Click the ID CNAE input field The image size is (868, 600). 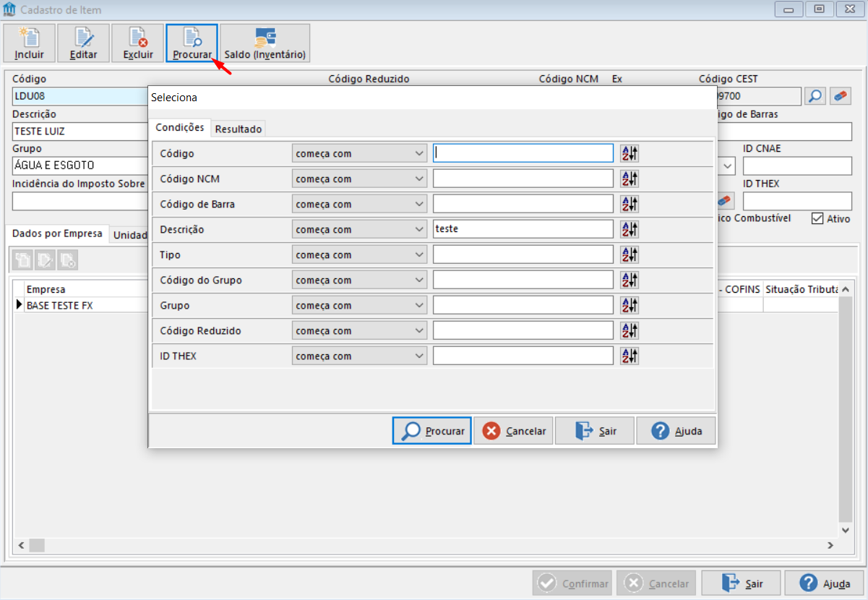tap(797, 166)
